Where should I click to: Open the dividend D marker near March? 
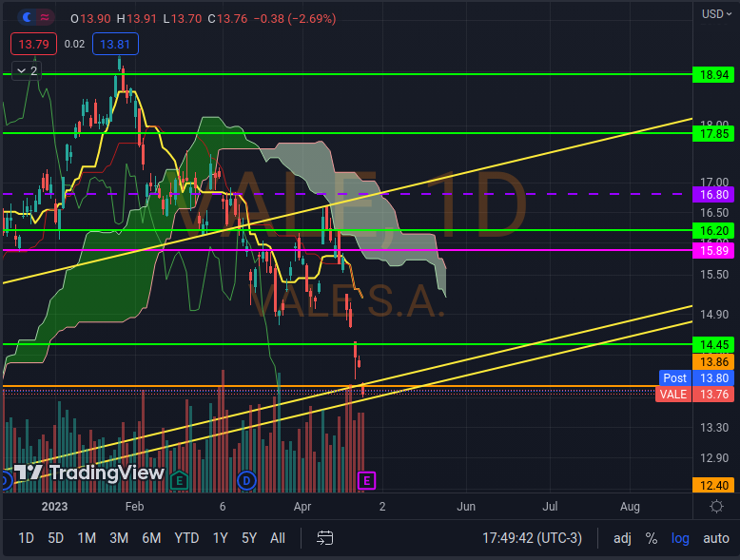click(x=246, y=481)
